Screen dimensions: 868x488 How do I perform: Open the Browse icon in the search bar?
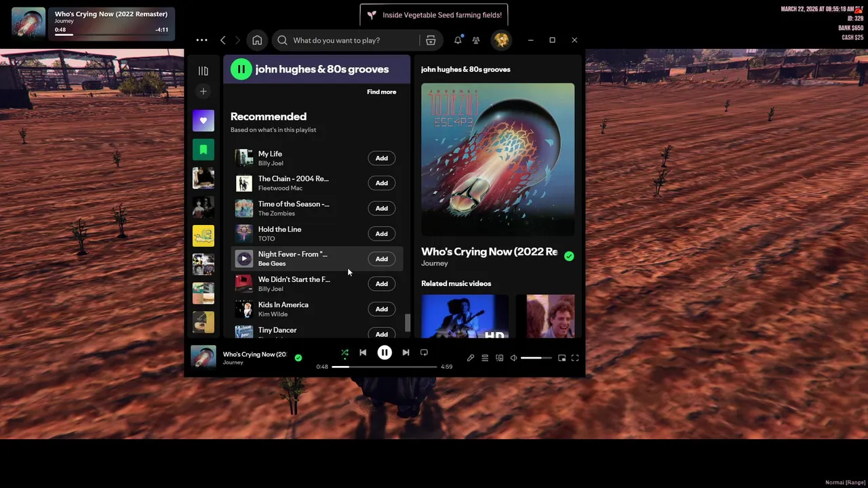(431, 40)
